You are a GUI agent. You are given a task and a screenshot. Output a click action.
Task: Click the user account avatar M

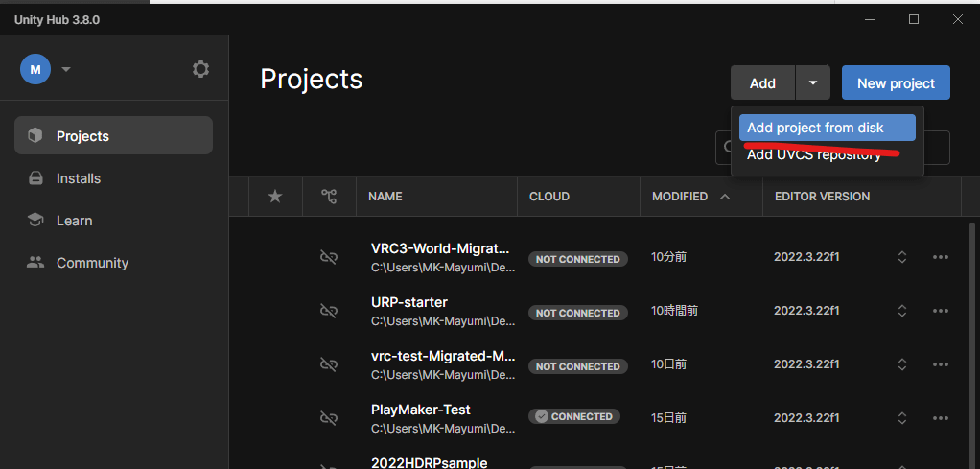pyautogui.click(x=35, y=69)
